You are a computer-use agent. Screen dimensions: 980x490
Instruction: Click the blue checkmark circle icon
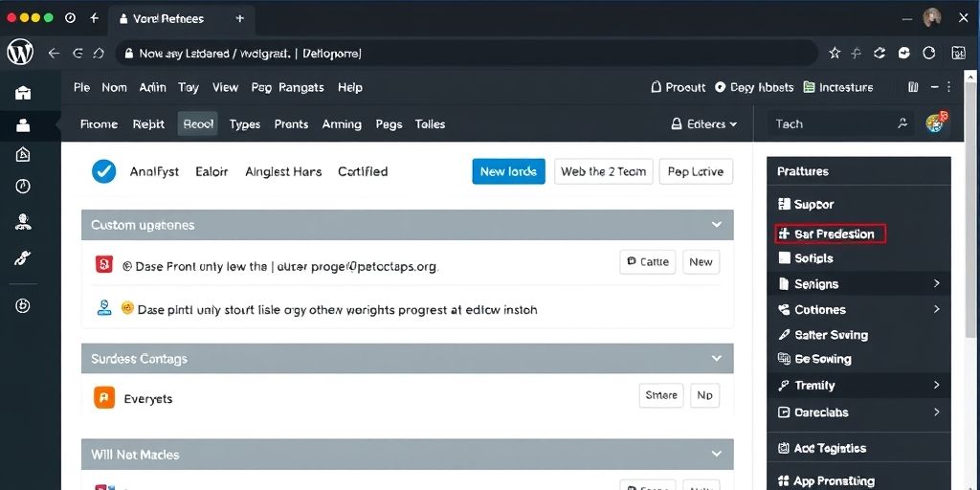click(103, 171)
